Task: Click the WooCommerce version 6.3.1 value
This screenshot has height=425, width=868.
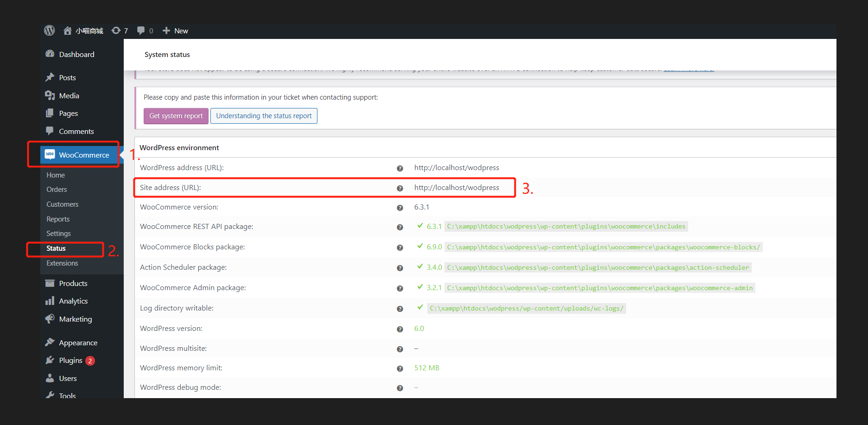Action: point(422,207)
